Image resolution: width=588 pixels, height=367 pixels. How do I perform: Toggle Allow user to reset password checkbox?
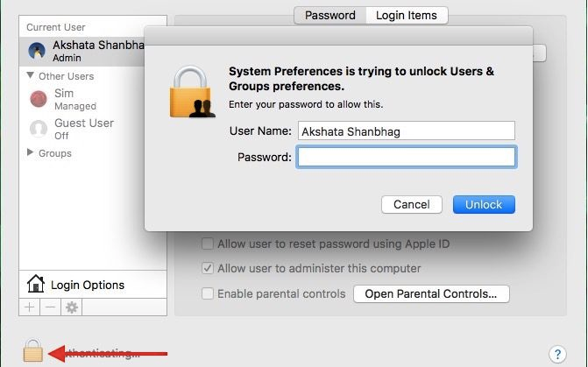pos(208,243)
